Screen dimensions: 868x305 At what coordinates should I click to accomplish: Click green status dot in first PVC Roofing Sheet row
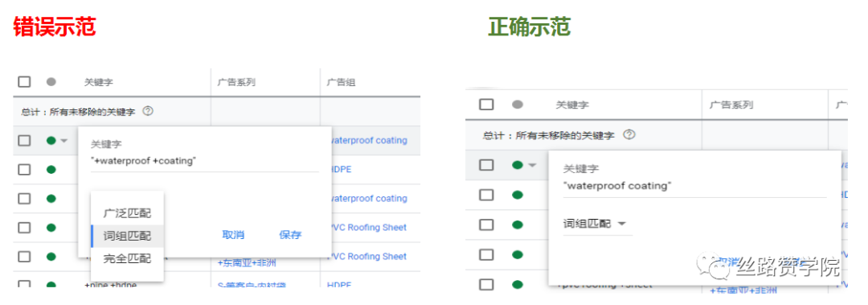tap(51, 228)
